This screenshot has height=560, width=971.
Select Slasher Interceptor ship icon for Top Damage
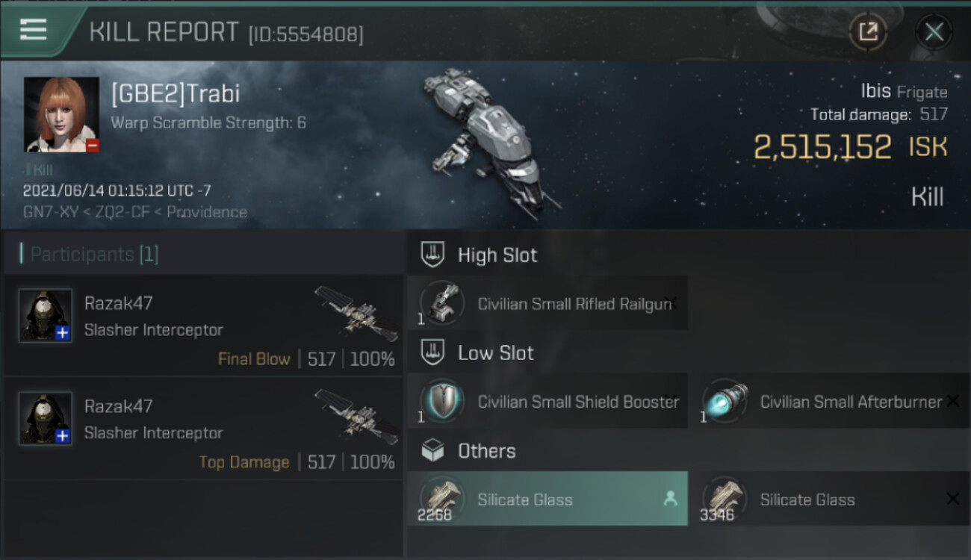356,415
